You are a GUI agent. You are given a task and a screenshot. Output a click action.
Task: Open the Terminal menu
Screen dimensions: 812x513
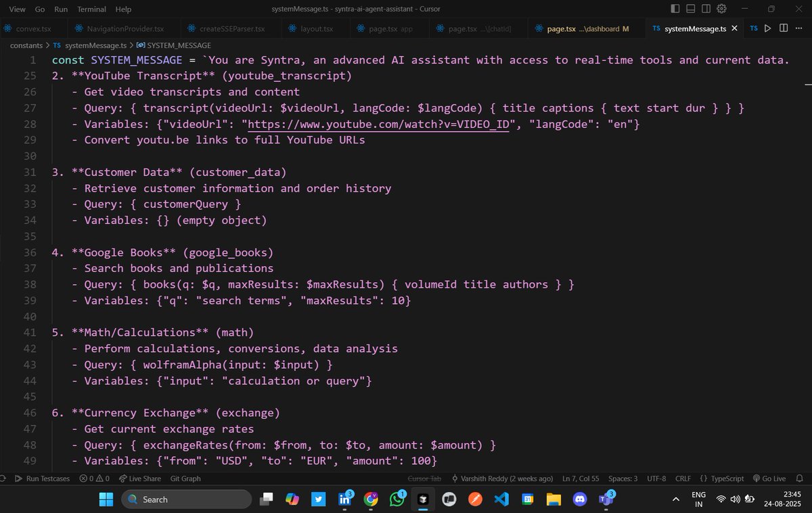pos(91,9)
